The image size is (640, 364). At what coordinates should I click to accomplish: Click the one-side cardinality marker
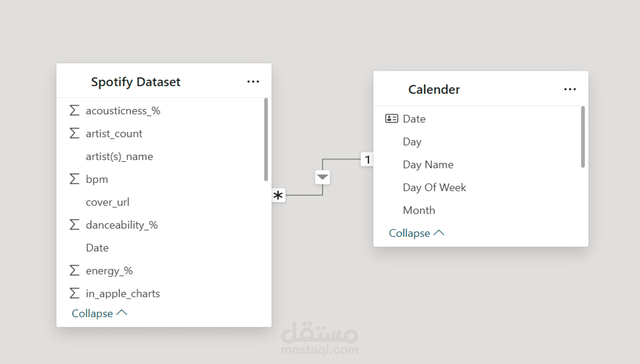[x=367, y=159]
